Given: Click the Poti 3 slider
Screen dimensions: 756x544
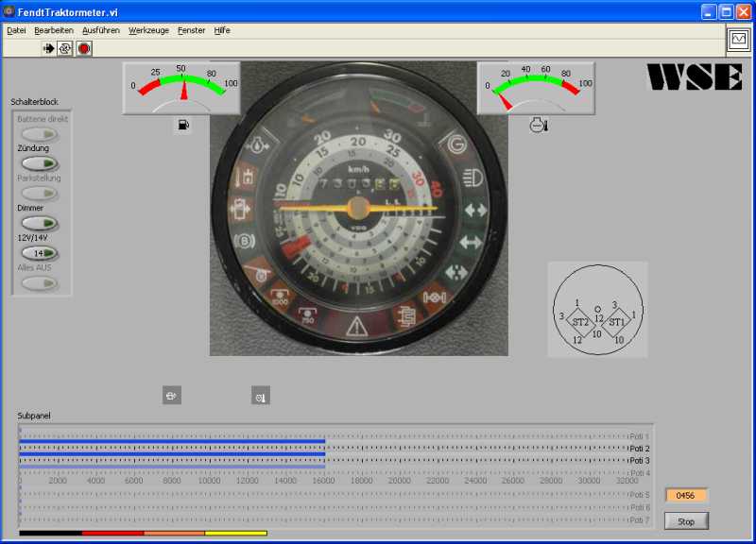Looking at the screenshot, I should (323, 459).
